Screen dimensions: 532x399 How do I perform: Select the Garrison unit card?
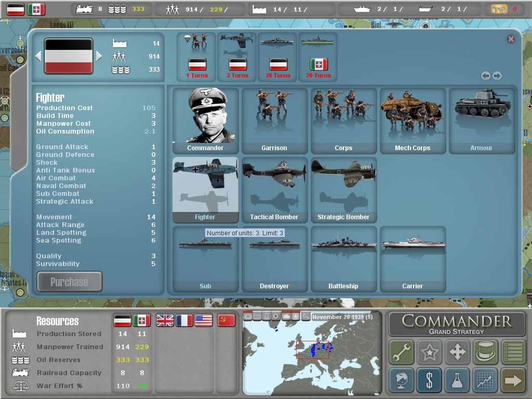pos(274,121)
